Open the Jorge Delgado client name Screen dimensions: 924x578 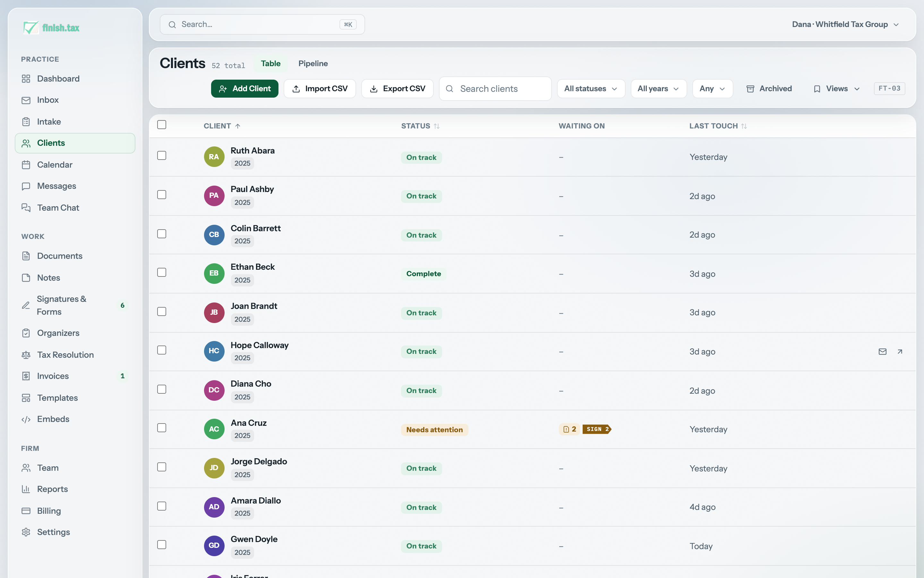pyautogui.click(x=259, y=461)
